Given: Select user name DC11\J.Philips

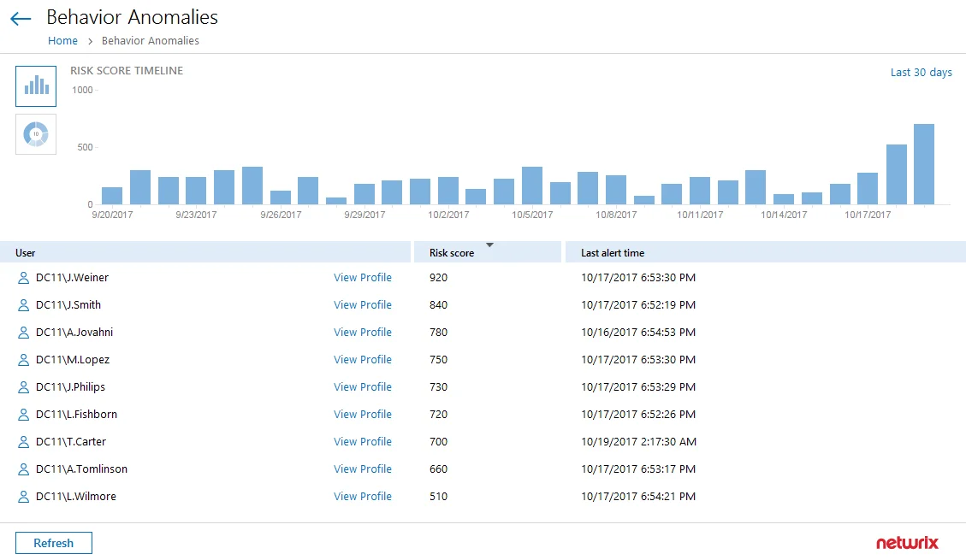Looking at the screenshot, I should [x=71, y=386].
